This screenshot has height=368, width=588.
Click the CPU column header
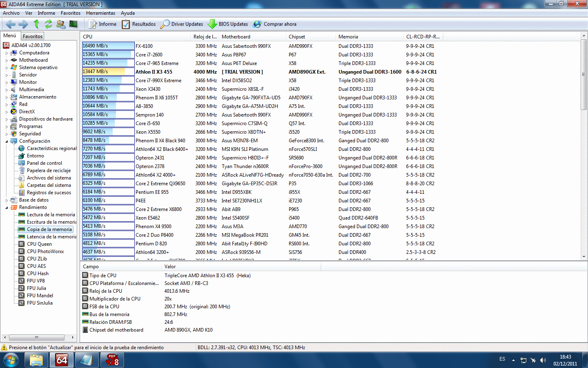pos(136,37)
